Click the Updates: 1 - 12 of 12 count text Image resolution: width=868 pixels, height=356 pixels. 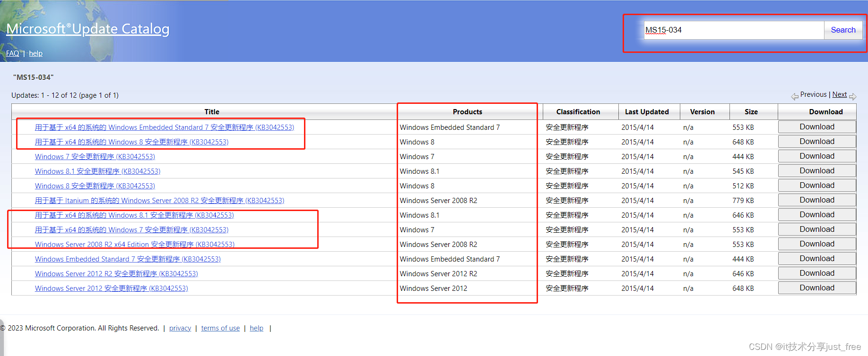tap(65, 95)
